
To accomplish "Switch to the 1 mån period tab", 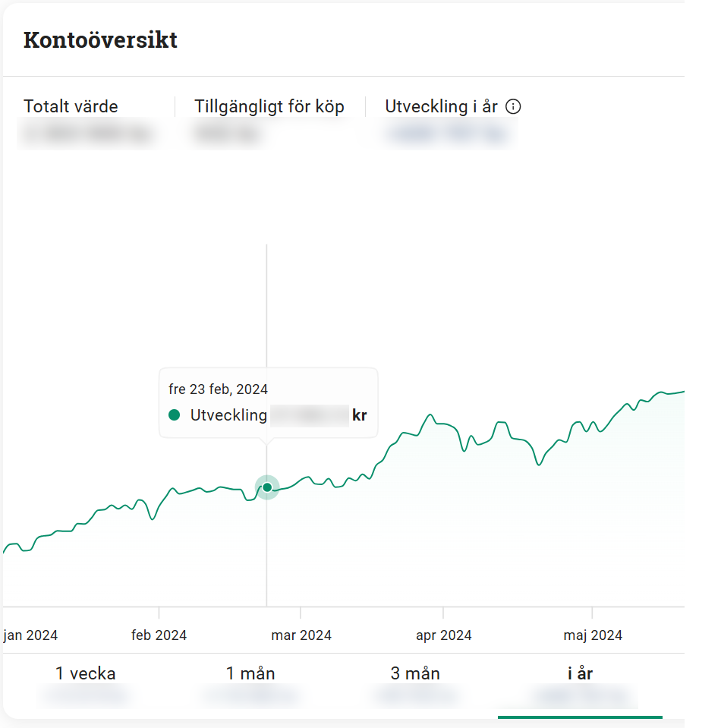I will click(250, 674).
